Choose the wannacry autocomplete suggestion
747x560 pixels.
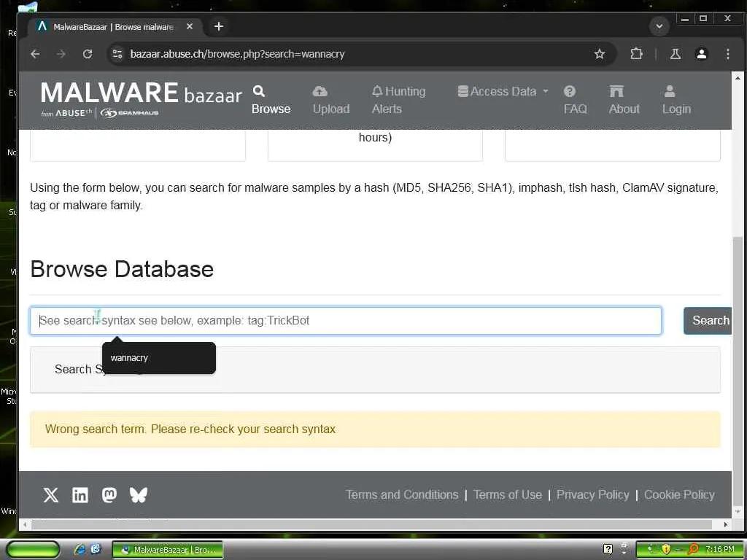tap(158, 357)
